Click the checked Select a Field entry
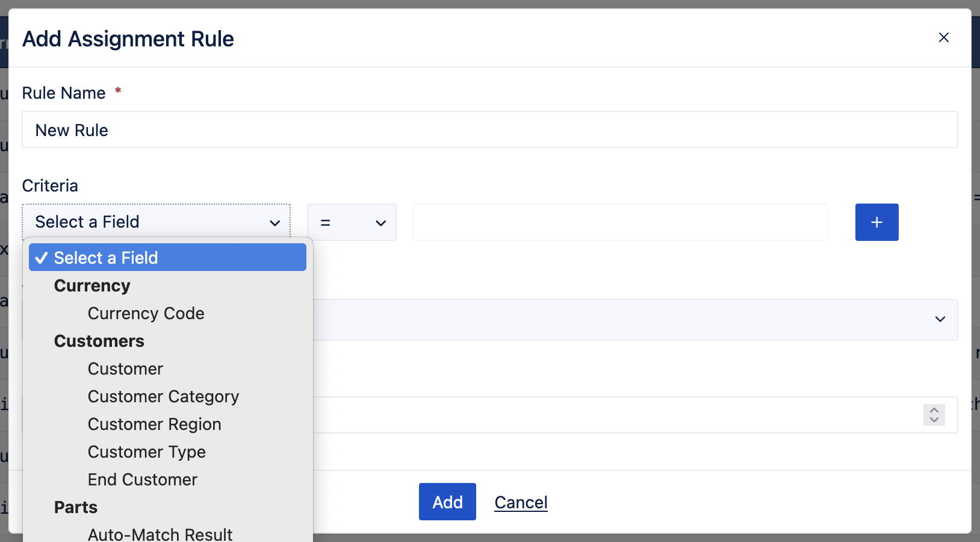Image resolution: width=980 pixels, height=542 pixels. click(x=167, y=257)
